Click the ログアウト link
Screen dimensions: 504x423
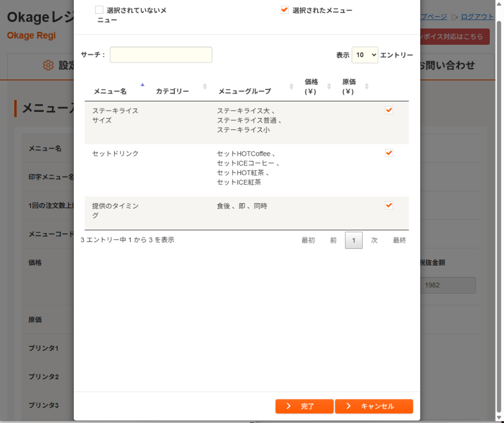[477, 17]
